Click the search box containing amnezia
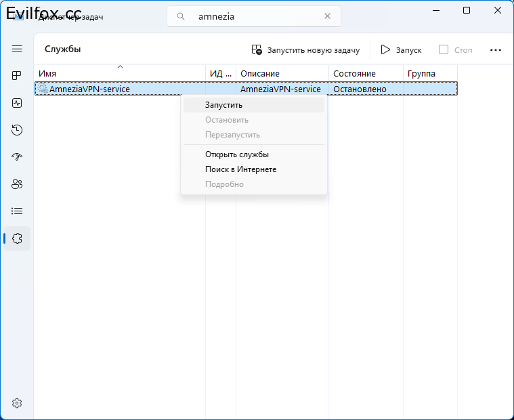Viewport: 514px width, 420px height. tap(254, 17)
